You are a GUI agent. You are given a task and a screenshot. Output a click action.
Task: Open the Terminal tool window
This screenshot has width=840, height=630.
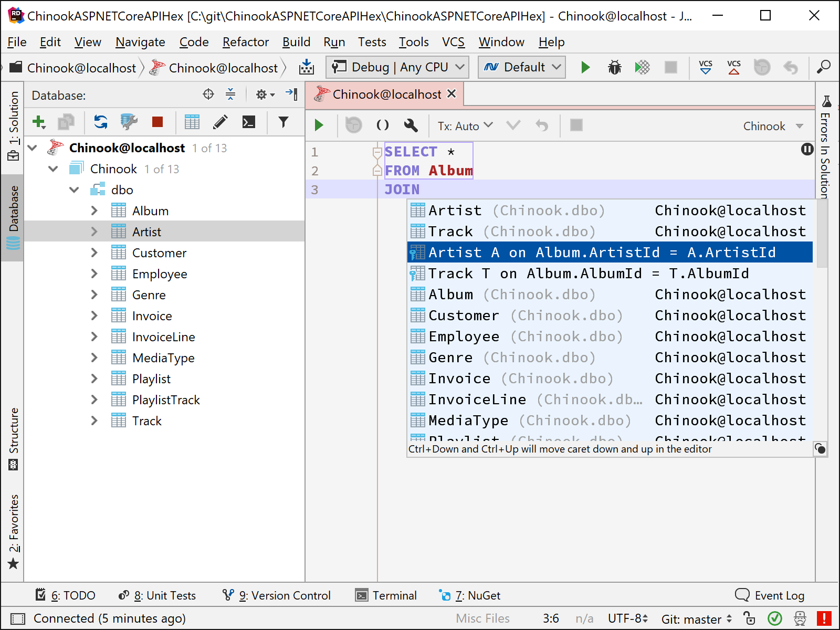tap(386, 595)
